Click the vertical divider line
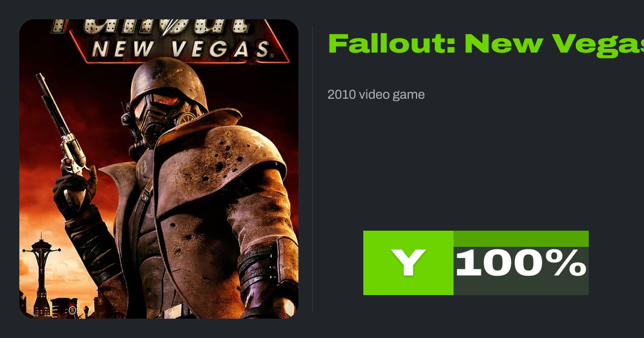 point(313,169)
